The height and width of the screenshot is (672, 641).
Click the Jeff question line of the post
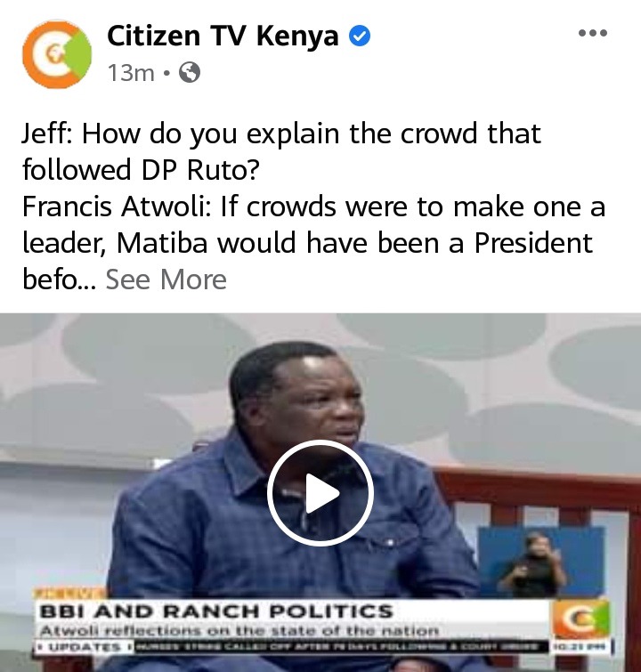click(281, 151)
